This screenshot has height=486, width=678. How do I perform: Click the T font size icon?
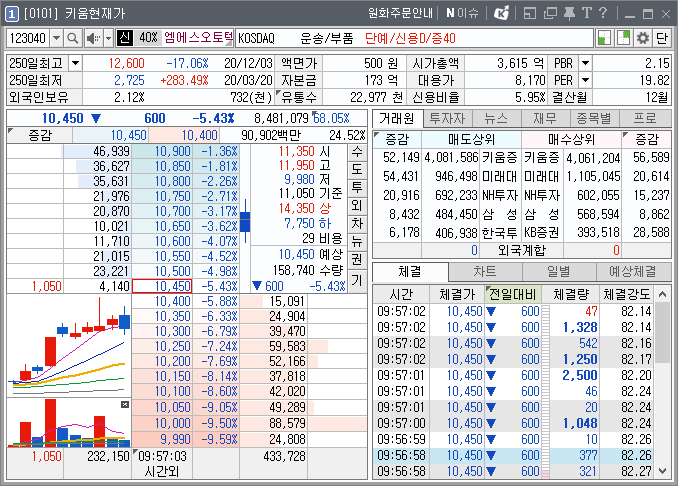[x=587, y=13]
